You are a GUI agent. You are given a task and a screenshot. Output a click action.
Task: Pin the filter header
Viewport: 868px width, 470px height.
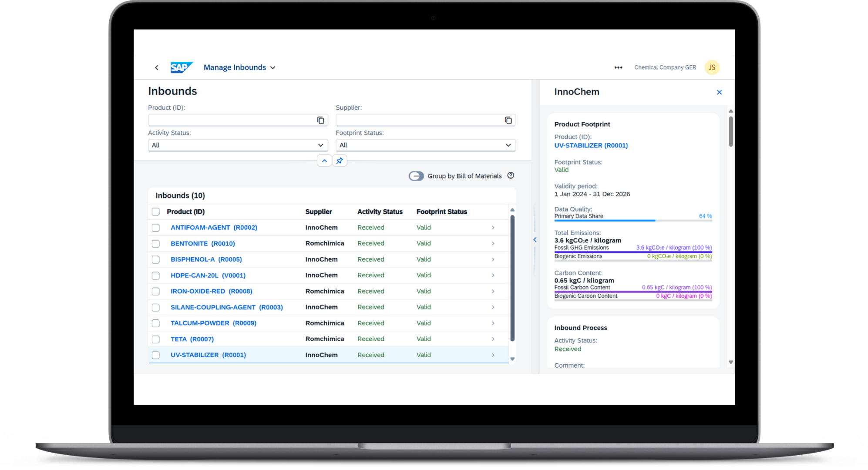pyautogui.click(x=340, y=161)
